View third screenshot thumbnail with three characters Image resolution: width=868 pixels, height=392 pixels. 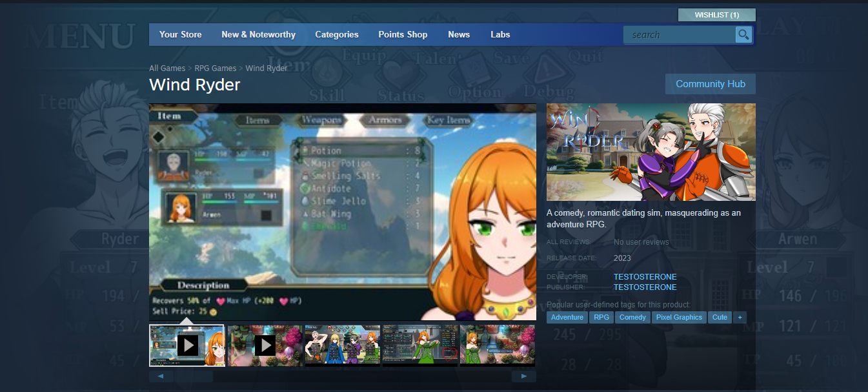click(x=342, y=346)
